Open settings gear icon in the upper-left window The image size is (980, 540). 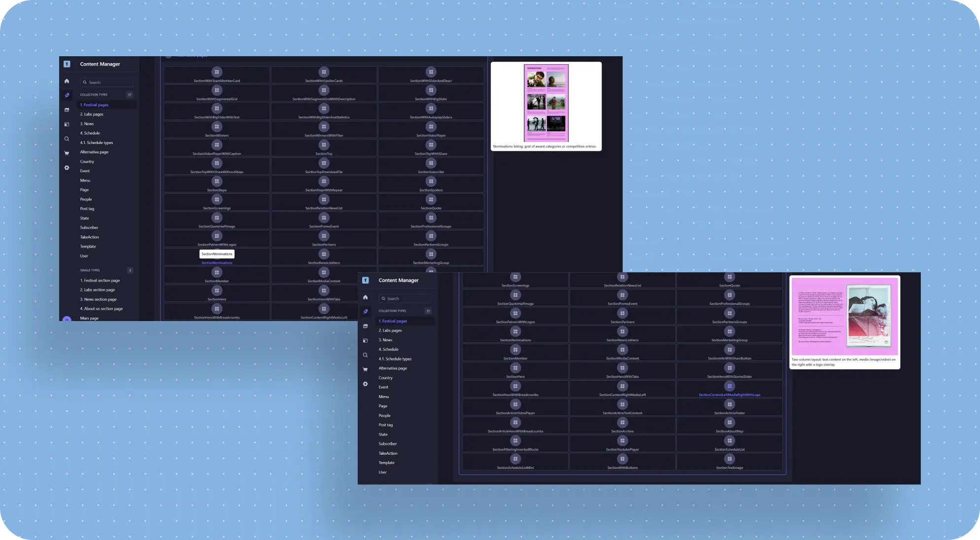tap(67, 168)
